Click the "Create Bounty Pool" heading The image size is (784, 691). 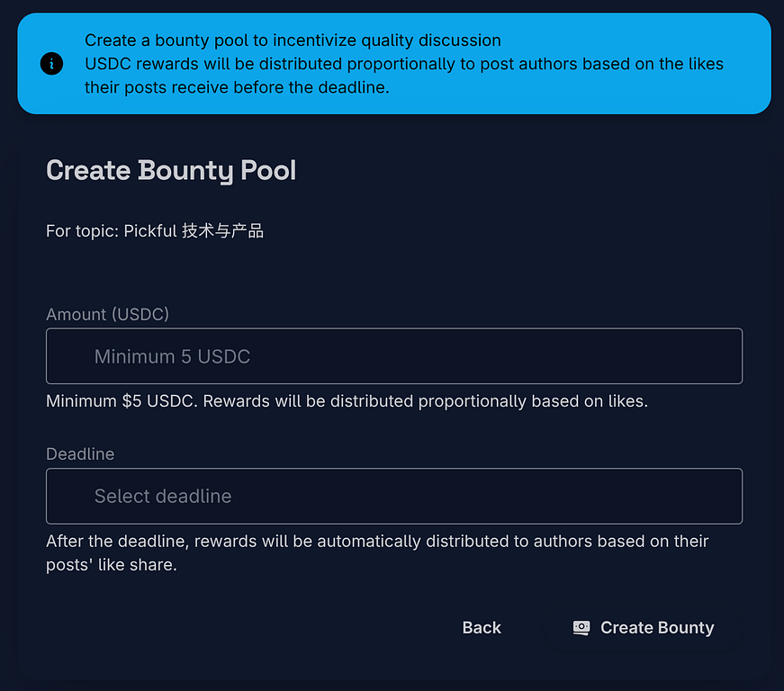coord(171,170)
